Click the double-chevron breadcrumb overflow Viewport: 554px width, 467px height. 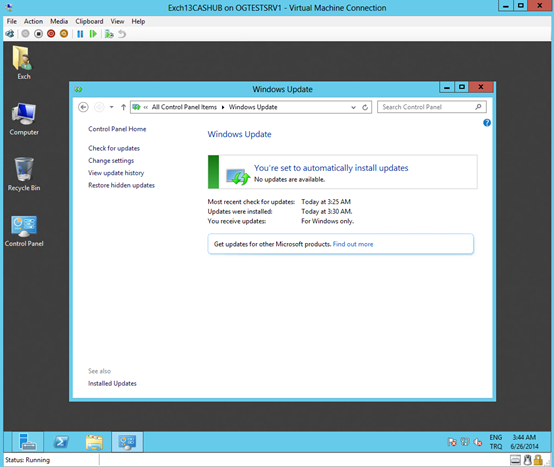(x=146, y=107)
